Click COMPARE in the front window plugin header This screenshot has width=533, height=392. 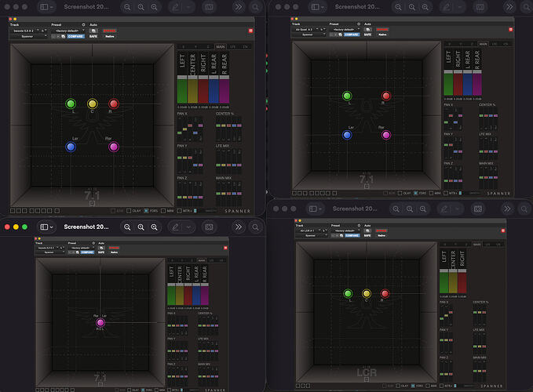tap(87, 252)
